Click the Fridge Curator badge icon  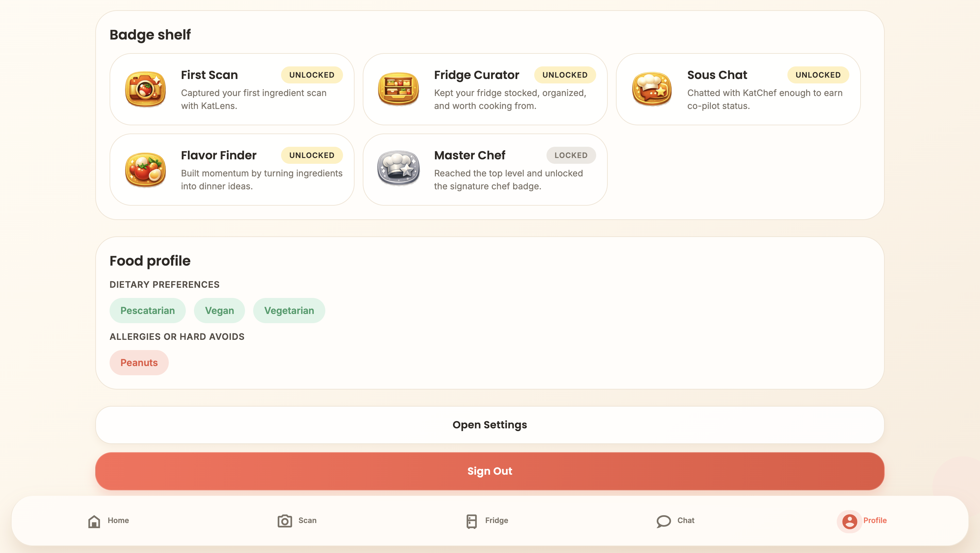tap(398, 89)
